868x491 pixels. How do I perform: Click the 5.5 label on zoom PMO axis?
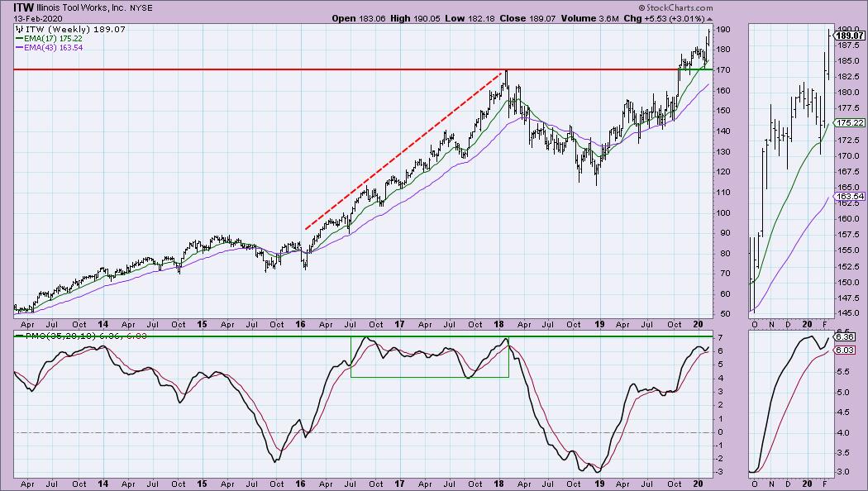[x=843, y=372]
